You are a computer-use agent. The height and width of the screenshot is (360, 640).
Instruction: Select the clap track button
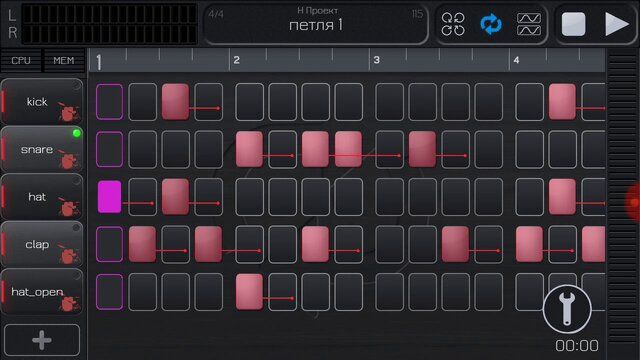pyautogui.click(x=42, y=244)
